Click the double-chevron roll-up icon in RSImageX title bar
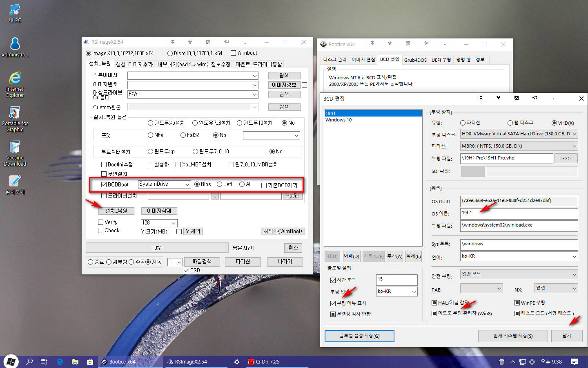 (173, 42)
